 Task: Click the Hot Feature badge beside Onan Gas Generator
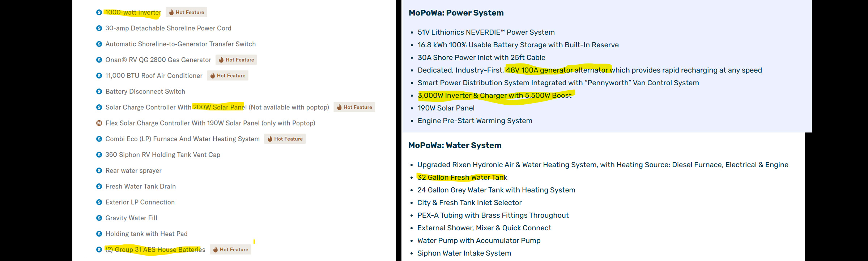click(236, 60)
